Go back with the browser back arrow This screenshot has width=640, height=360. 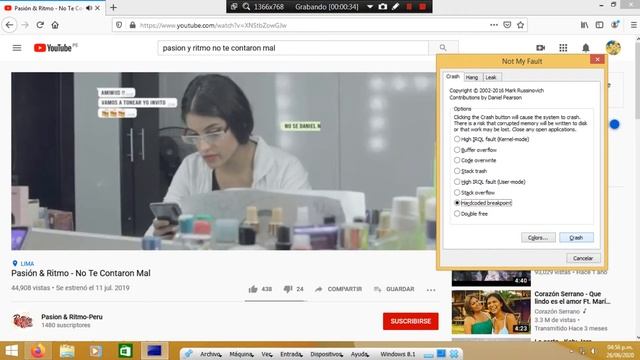9,25
